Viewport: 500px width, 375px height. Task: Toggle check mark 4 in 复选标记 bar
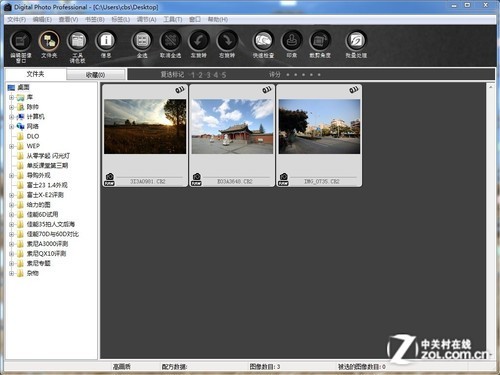(x=216, y=75)
